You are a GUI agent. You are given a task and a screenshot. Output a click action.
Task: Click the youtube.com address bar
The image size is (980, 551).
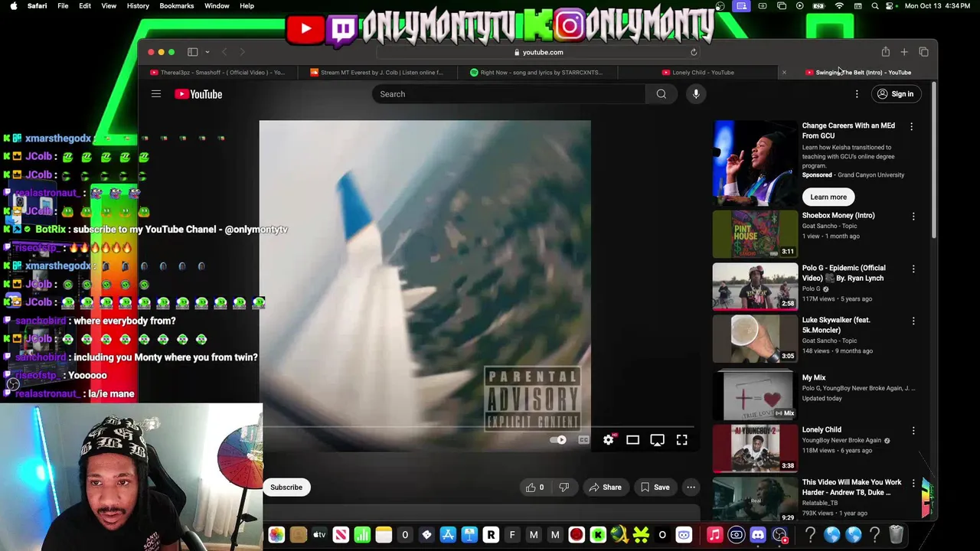click(539, 52)
